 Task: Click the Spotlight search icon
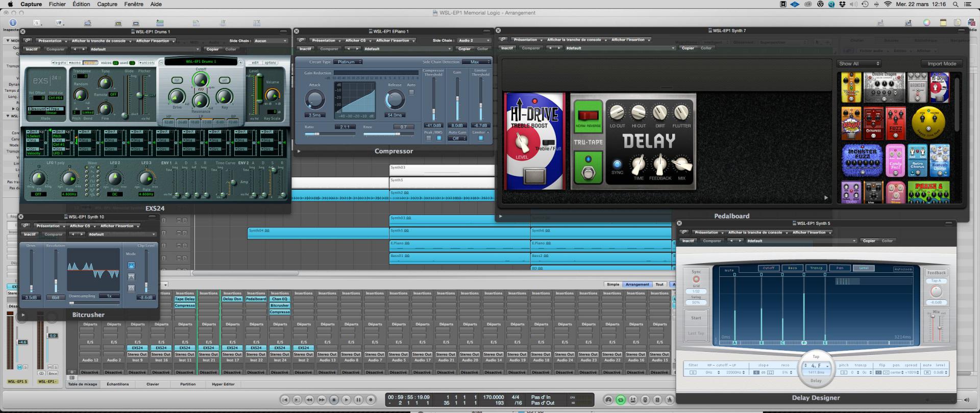tap(956, 4)
